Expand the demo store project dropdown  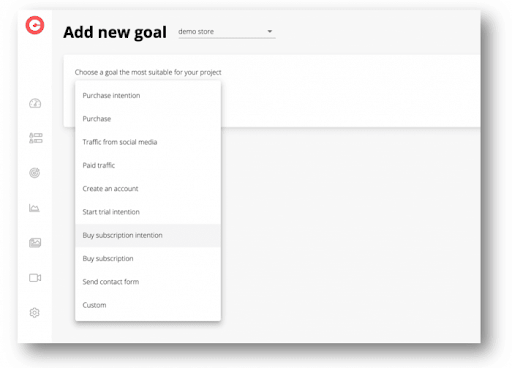[x=227, y=32]
